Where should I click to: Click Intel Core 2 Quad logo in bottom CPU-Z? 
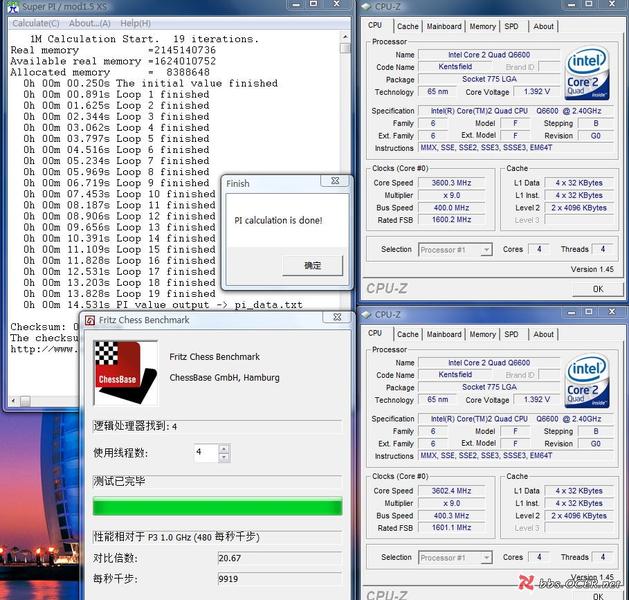[588, 381]
